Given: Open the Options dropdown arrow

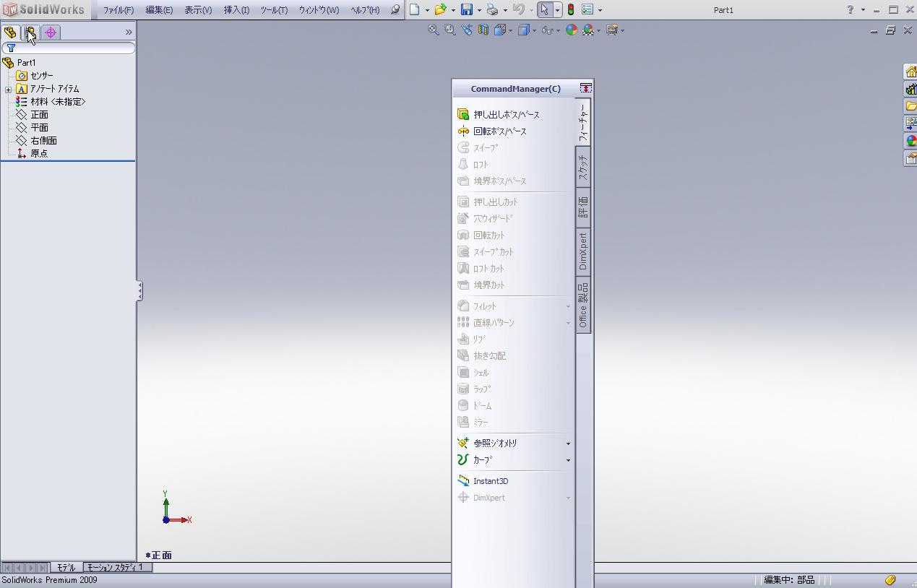Looking at the screenshot, I should (600, 10).
